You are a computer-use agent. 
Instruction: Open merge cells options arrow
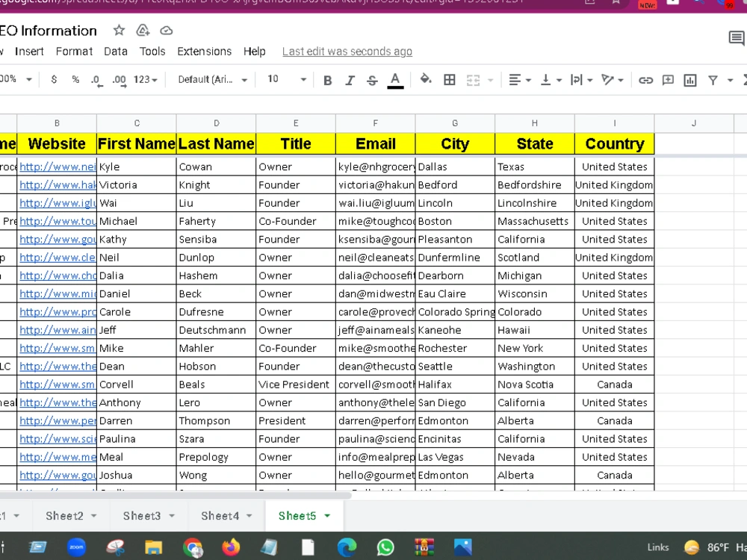point(490,81)
